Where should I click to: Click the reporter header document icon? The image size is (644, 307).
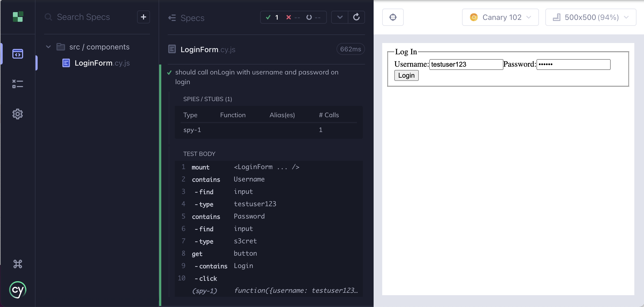pos(172,49)
